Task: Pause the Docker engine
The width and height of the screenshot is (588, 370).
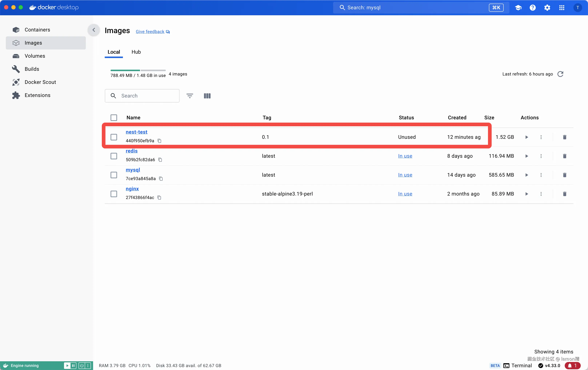Action: 73,366
